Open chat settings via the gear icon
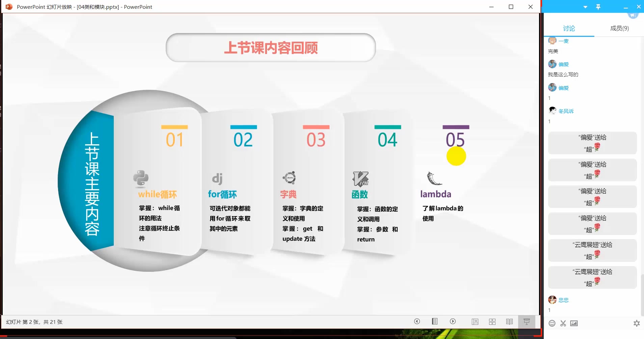 [636, 323]
